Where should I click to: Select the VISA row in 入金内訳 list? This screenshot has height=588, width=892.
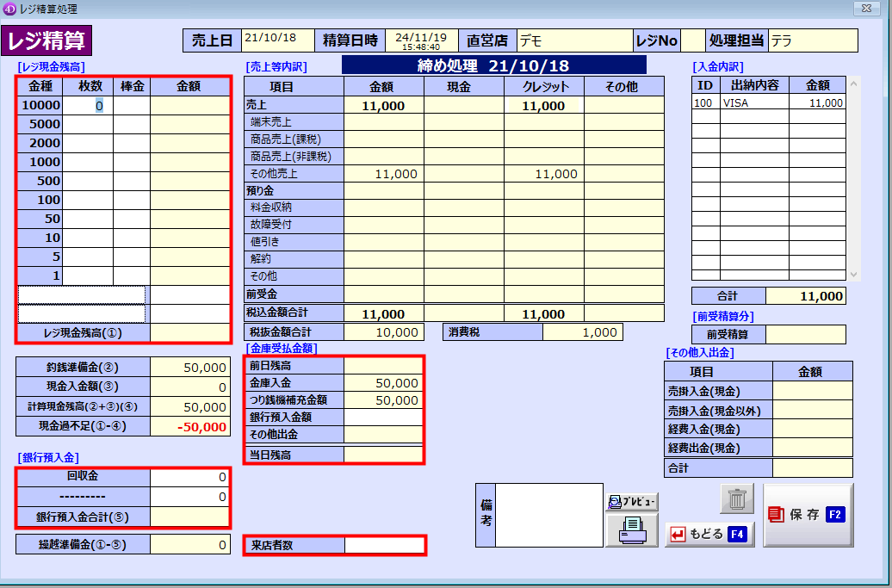coord(768,103)
